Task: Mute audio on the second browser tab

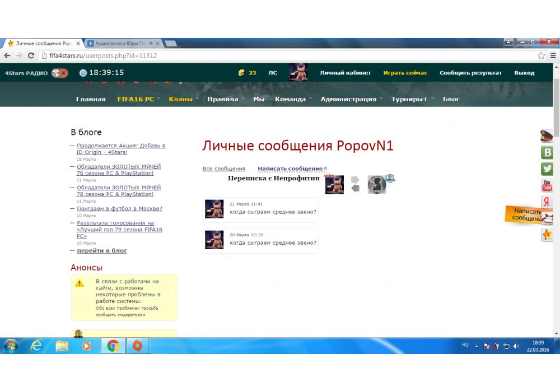Action: coord(151,43)
